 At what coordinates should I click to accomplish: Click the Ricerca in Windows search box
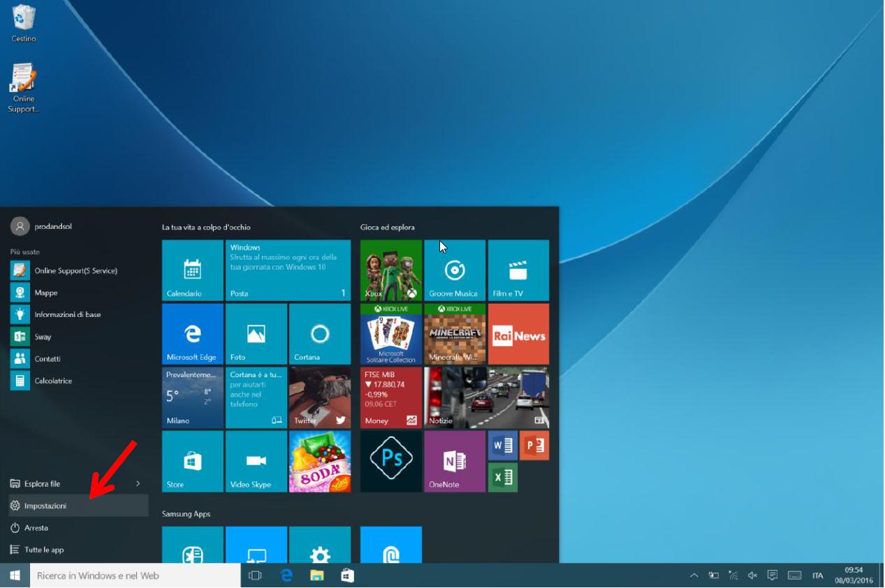[x=136, y=575]
